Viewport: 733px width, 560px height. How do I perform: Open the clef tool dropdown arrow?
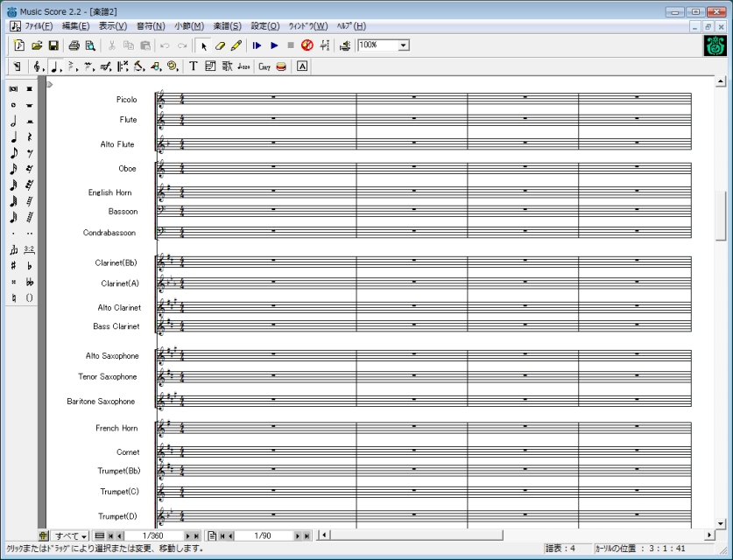click(44, 66)
